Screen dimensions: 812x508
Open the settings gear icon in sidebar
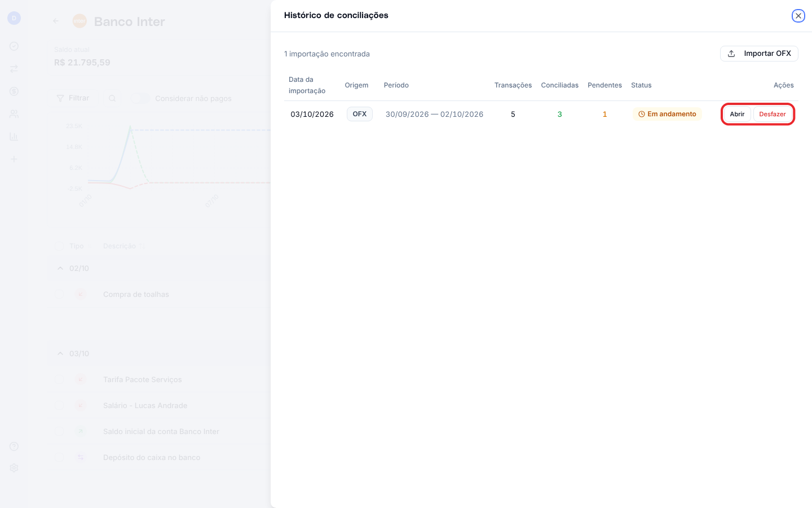pyautogui.click(x=14, y=468)
